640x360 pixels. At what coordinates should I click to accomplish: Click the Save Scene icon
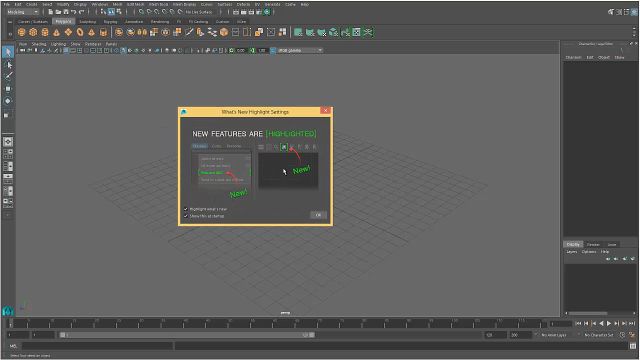[x=66, y=12]
